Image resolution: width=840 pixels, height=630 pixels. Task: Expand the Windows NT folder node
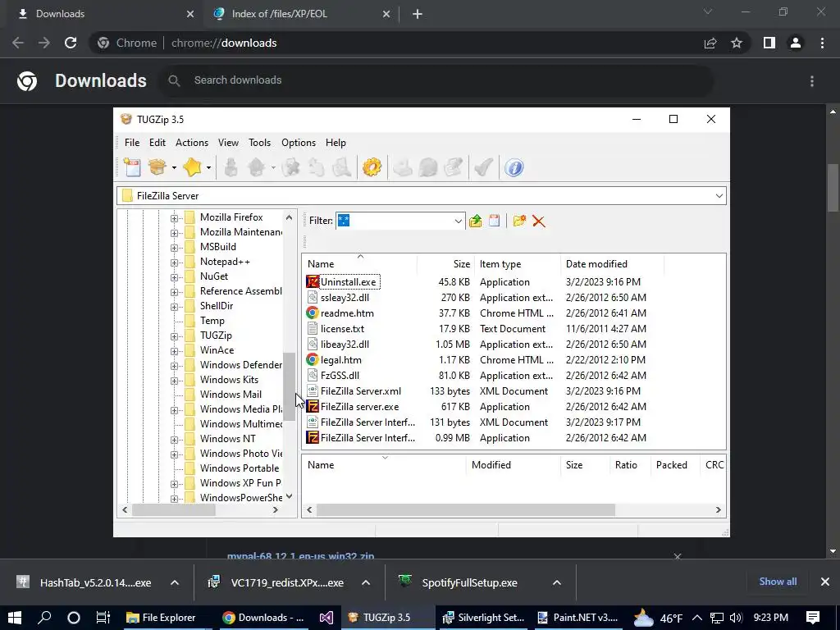(x=174, y=440)
